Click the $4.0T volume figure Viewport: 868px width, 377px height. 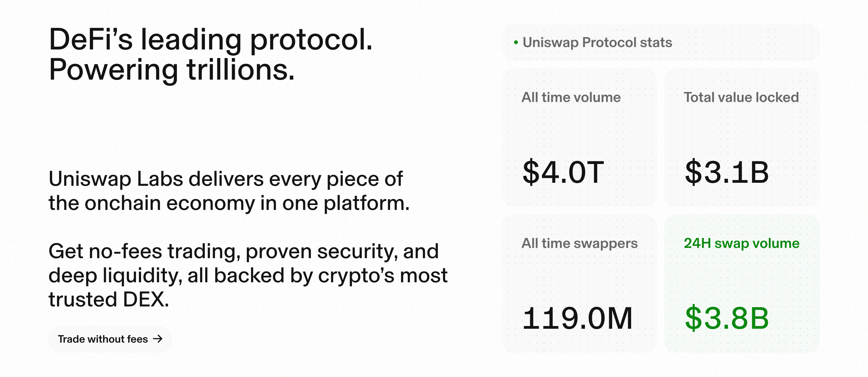click(563, 173)
